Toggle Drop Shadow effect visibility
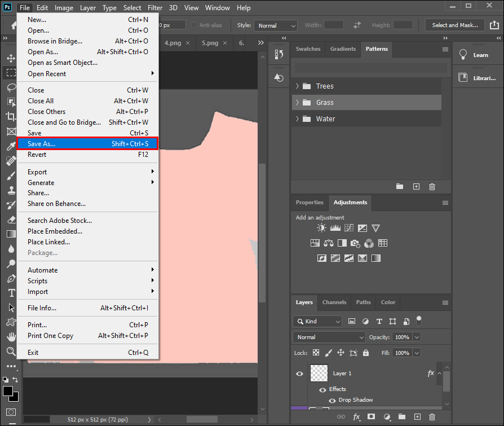504x426 pixels. [332, 400]
